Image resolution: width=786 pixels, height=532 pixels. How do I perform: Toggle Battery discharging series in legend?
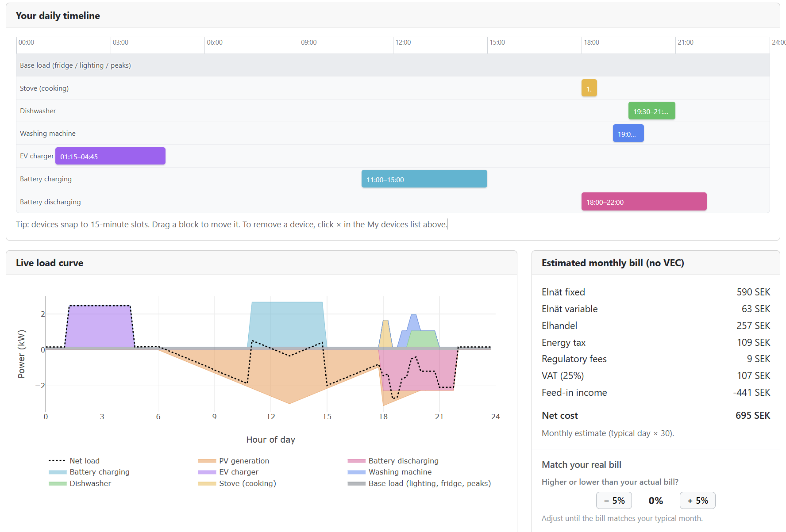pos(393,461)
